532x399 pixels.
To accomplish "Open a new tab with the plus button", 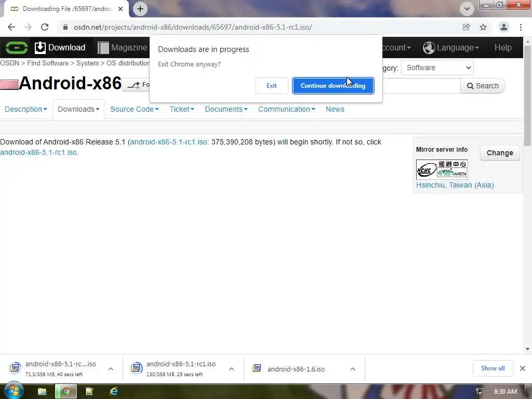I will [140, 9].
